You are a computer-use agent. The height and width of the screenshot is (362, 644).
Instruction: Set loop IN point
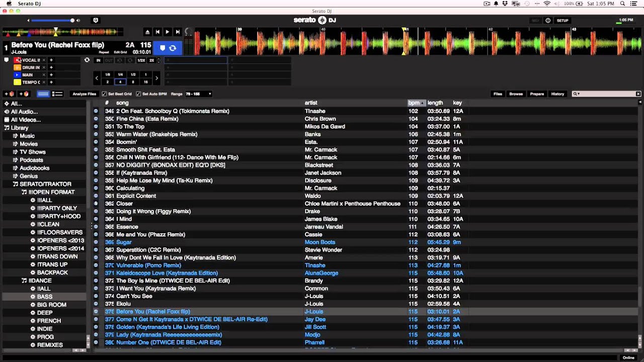[x=98, y=60]
